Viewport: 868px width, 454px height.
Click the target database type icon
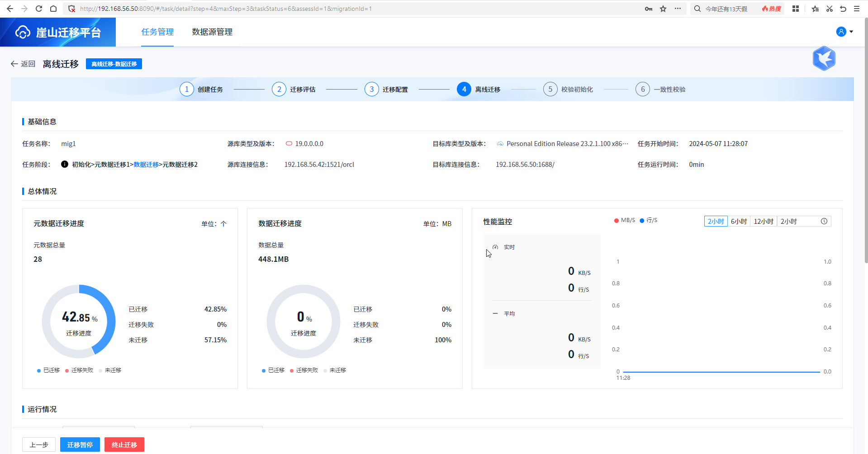[x=500, y=144]
